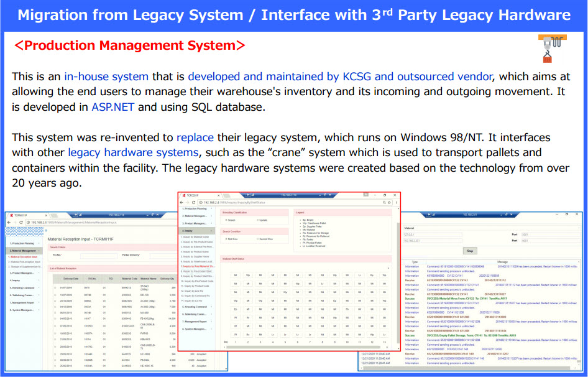Select Material Reception Input in the sidebar menu
The image size is (588, 377).
[24, 256]
